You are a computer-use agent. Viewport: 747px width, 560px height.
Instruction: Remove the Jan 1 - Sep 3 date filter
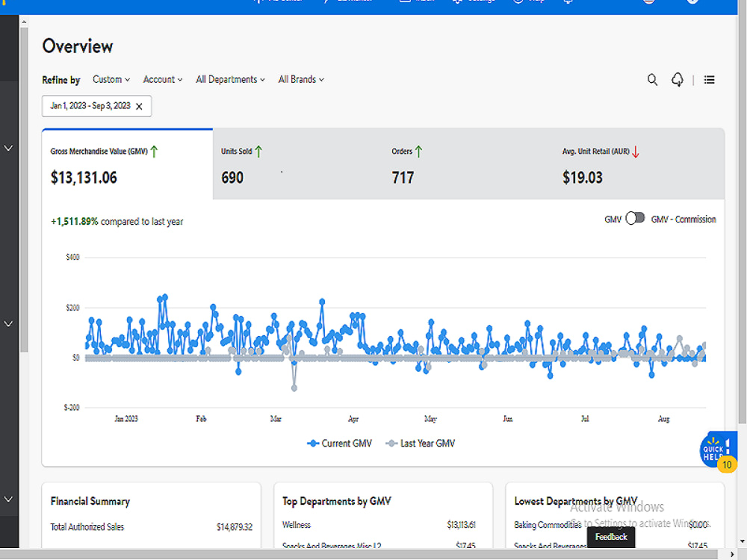pos(139,106)
